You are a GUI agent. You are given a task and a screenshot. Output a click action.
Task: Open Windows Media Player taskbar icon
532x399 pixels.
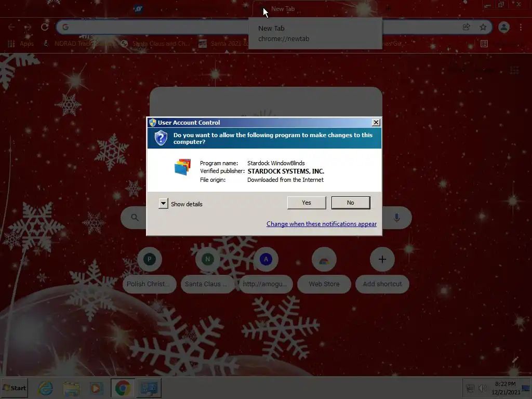(96, 388)
